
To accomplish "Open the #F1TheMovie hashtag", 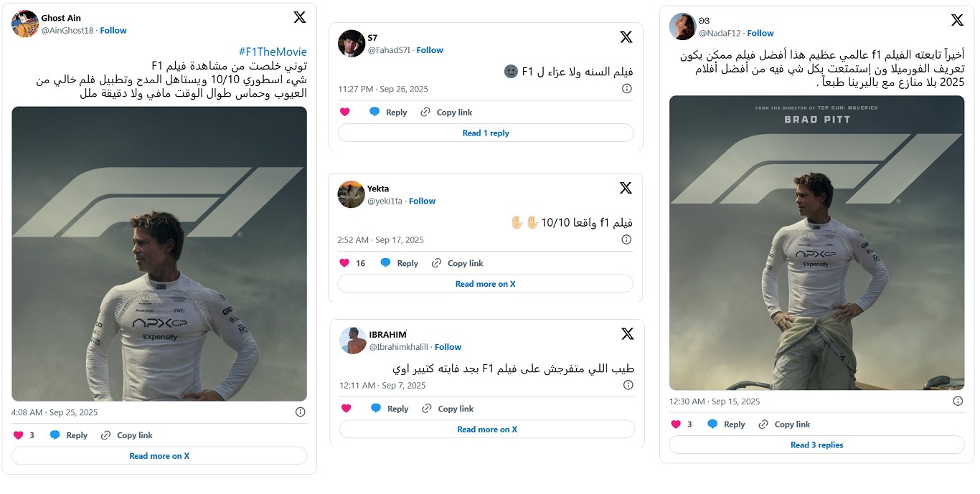I will point(273,52).
